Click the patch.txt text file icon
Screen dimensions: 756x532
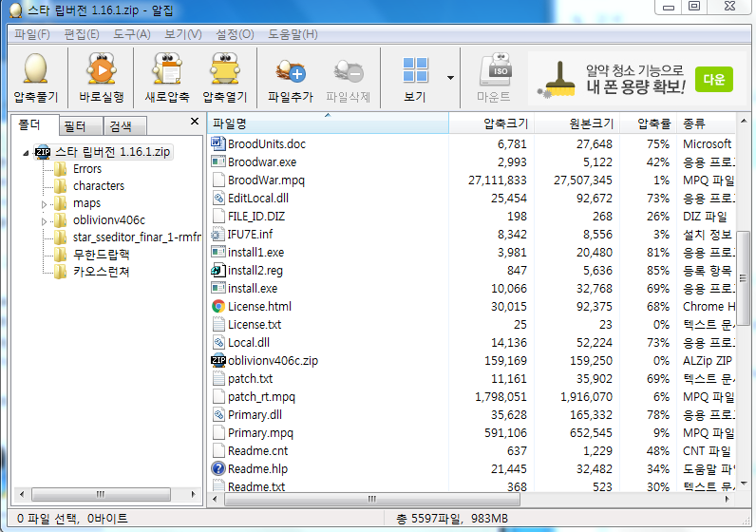click(x=218, y=378)
